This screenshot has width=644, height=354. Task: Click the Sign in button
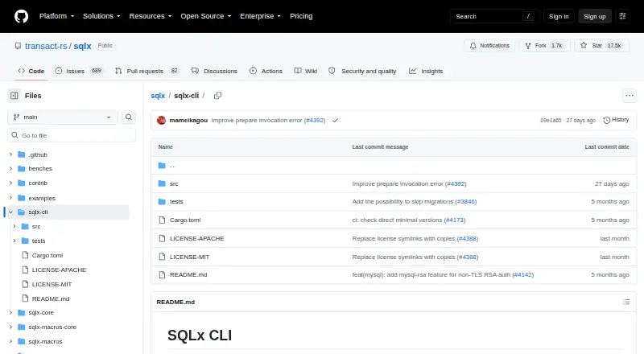click(559, 16)
